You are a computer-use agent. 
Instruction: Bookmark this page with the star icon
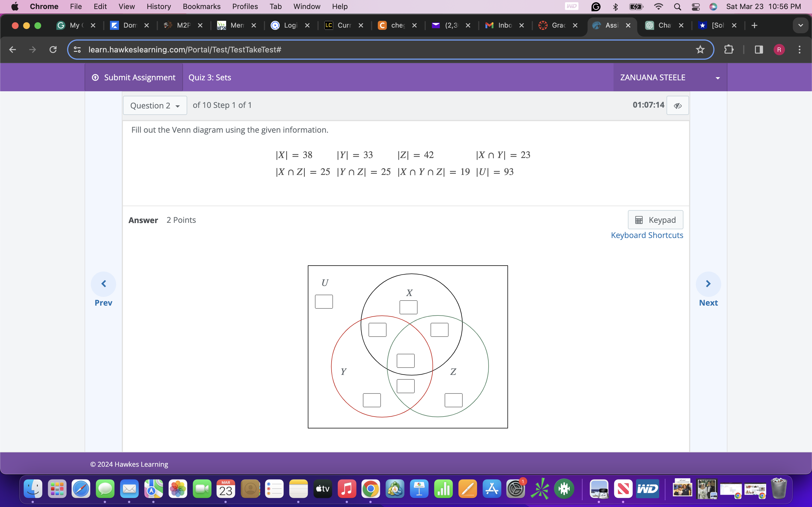pos(700,50)
